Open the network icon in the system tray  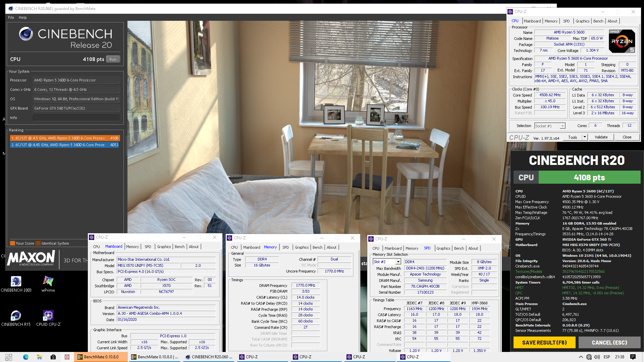(x=589, y=357)
